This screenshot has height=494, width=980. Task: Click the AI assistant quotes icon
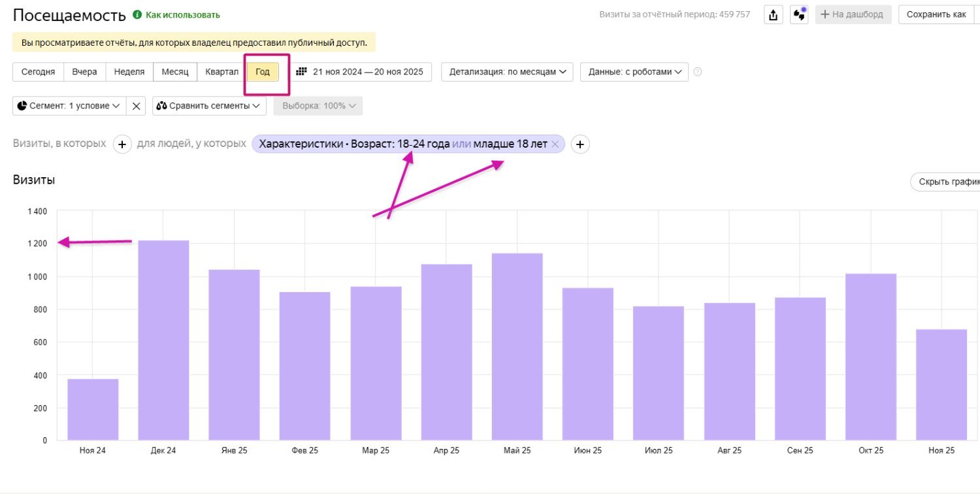click(x=798, y=15)
